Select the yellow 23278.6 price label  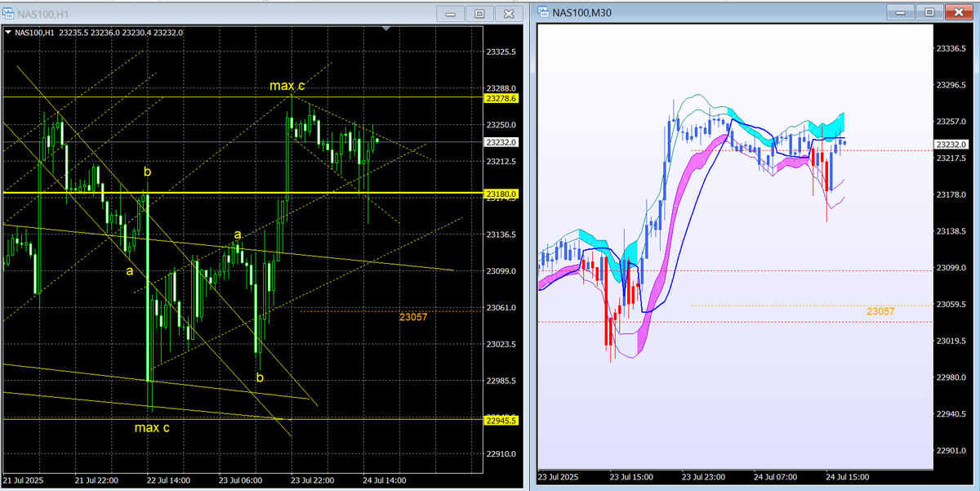(x=501, y=98)
